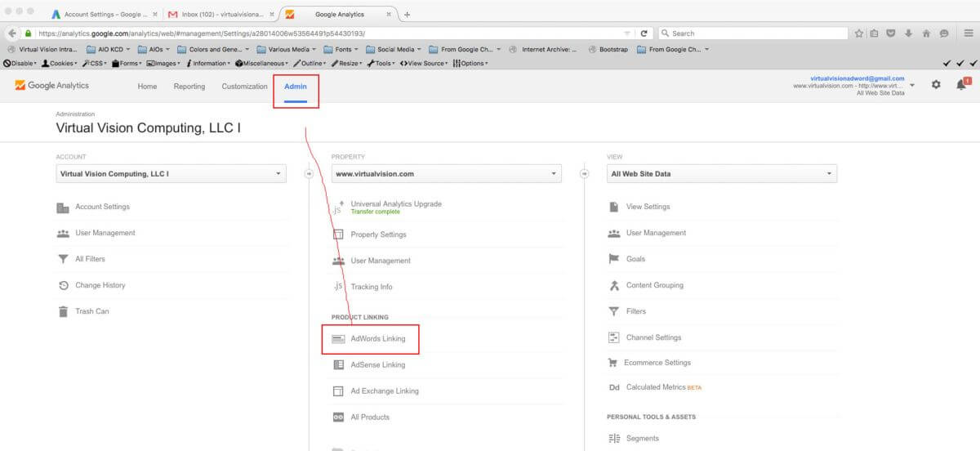Go to the Reporting tab
The width and height of the screenshot is (980, 451).
(x=189, y=86)
